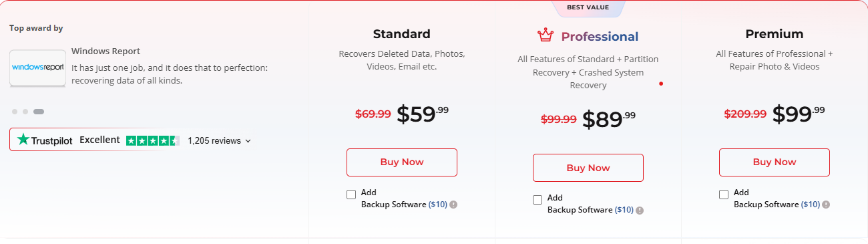Open info icon for Premium Backup Software
This screenshot has height=244, width=868.
pos(826,205)
